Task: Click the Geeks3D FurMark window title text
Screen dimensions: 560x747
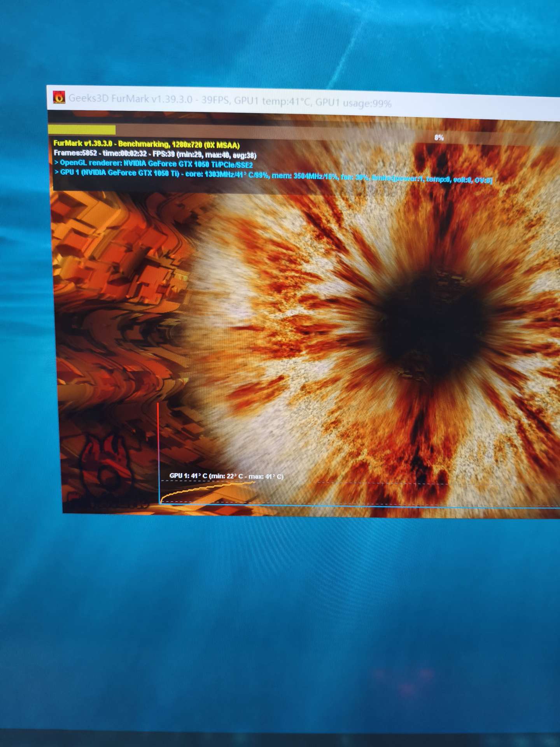Action: point(130,99)
